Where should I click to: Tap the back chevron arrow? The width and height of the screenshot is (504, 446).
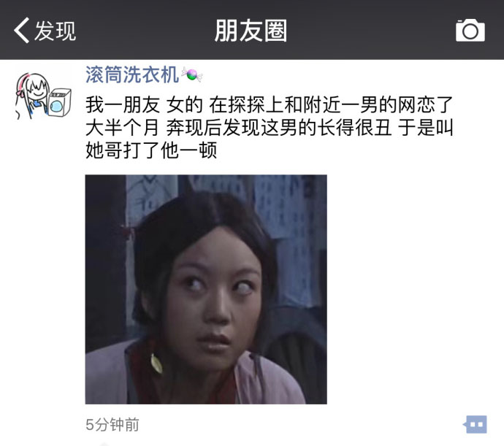21,30
